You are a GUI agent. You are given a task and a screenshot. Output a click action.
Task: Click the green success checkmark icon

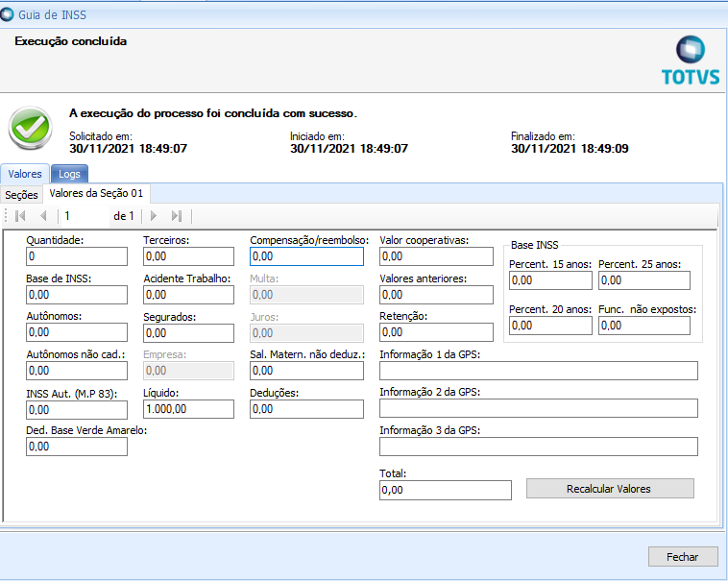point(30,129)
